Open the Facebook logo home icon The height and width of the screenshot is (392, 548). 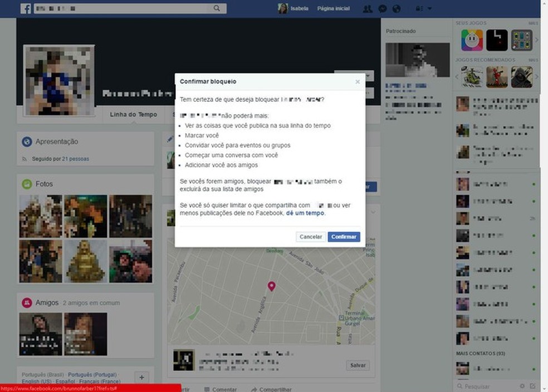(x=26, y=8)
